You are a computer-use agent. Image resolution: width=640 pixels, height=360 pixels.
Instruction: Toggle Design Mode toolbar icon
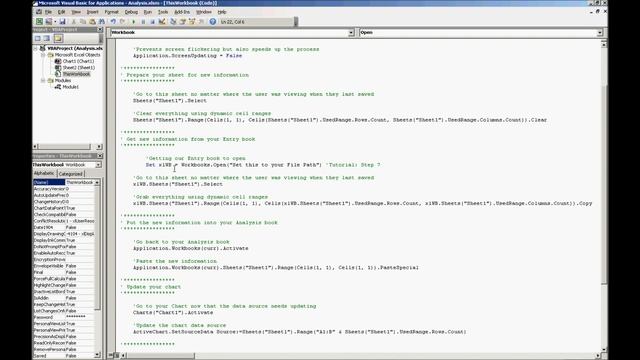[x=162, y=22]
